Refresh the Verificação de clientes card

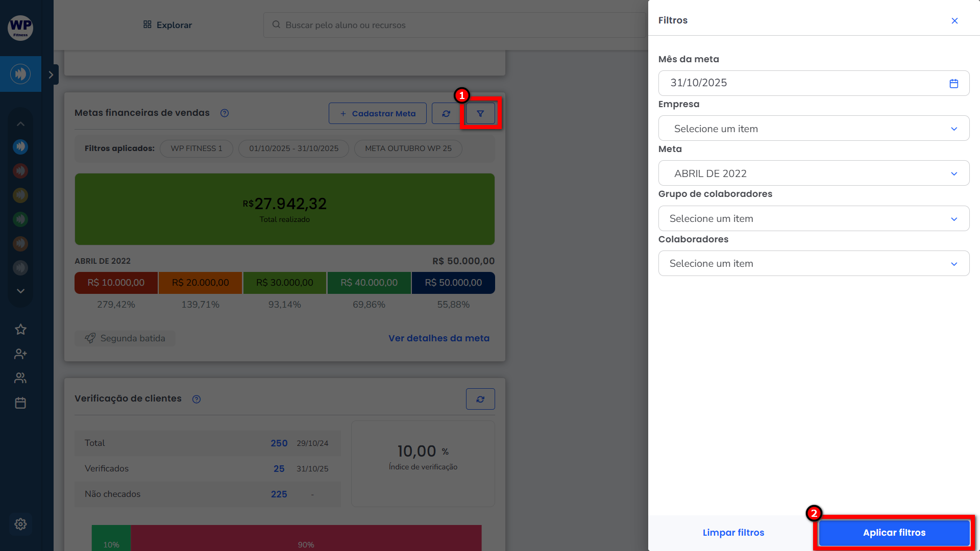480,399
